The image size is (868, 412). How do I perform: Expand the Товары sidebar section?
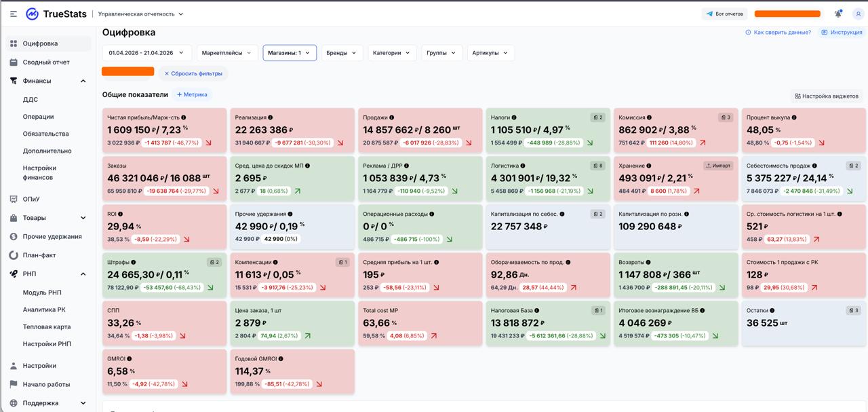point(83,218)
